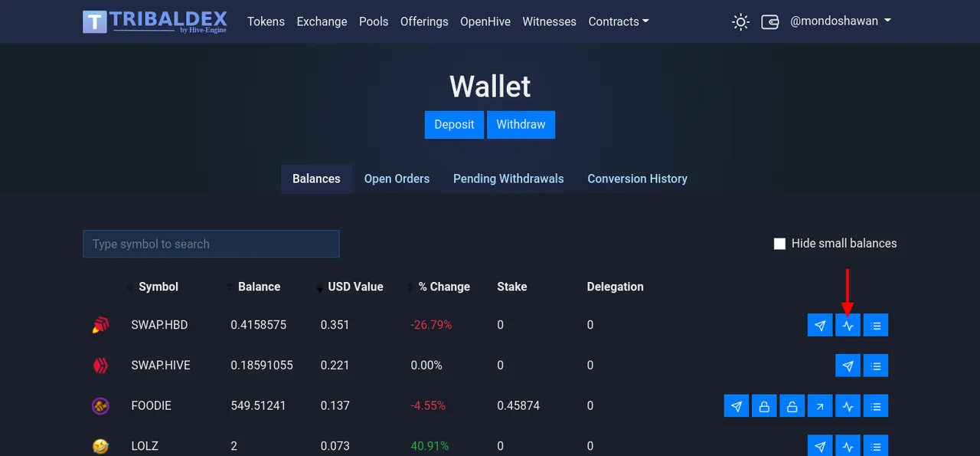Enable the Hide small balances checkbox
This screenshot has height=456, width=980.
pos(779,244)
